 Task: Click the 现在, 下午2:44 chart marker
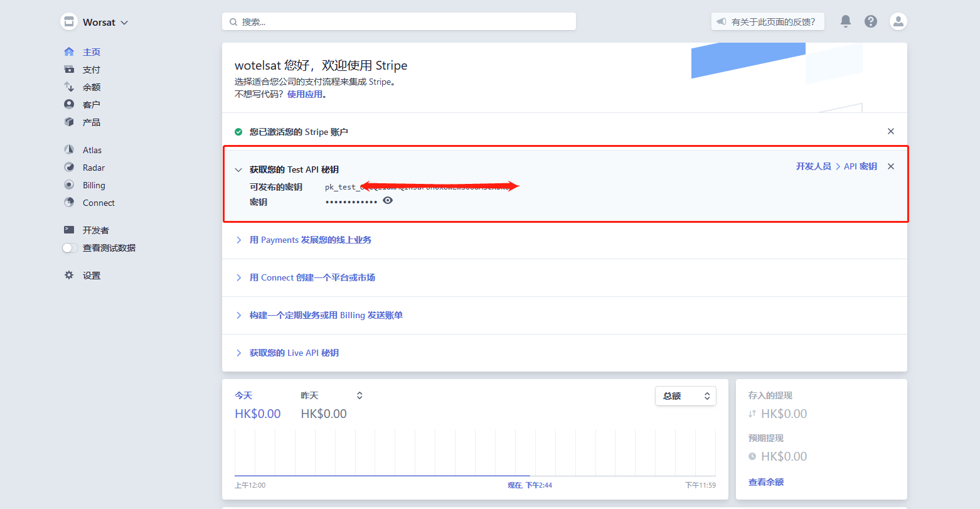click(x=530, y=485)
